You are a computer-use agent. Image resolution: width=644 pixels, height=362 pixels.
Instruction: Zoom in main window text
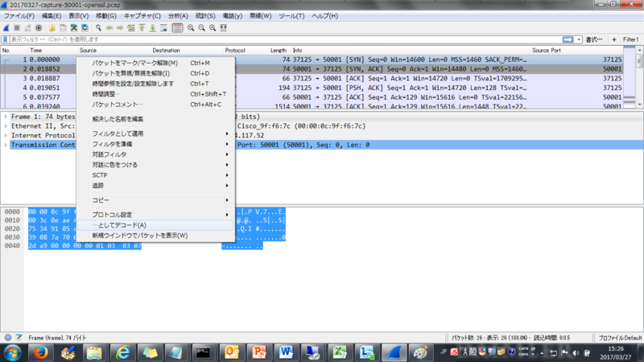[191, 28]
